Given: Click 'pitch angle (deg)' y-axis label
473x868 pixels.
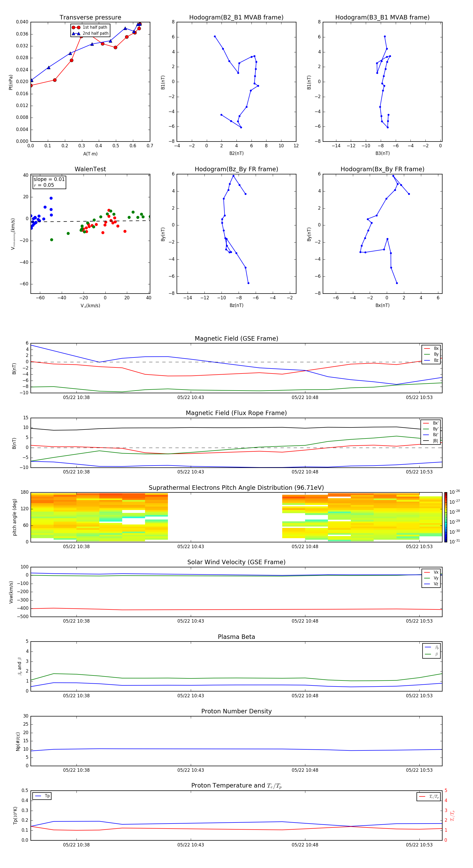Looking at the screenshot, I should 14,517.
